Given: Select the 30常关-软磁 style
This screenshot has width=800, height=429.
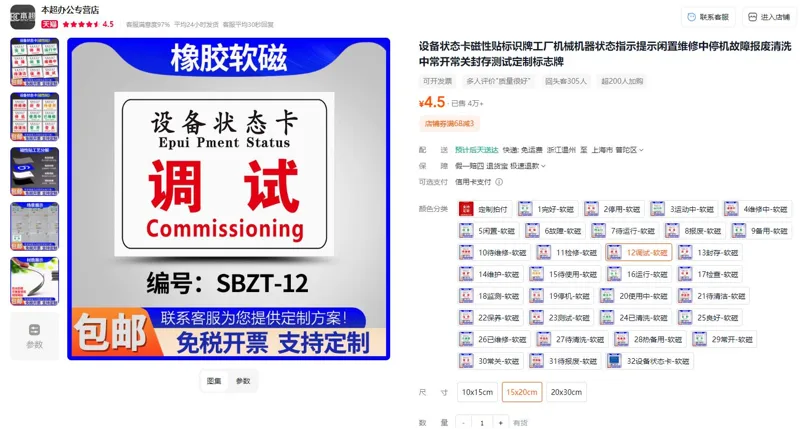Looking at the screenshot, I should pyautogui.click(x=491, y=361).
